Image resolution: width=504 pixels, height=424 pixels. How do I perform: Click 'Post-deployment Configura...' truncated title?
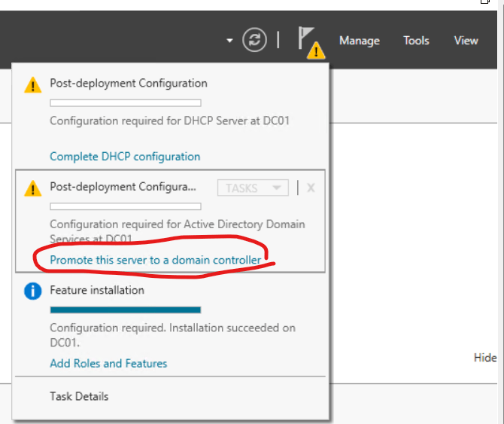pyautogui.click(x=123, y=187)
